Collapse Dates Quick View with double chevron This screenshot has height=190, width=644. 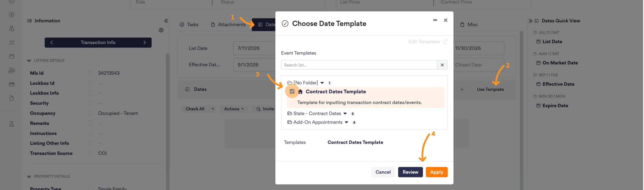pyautogui.click(x=530, y=21)
